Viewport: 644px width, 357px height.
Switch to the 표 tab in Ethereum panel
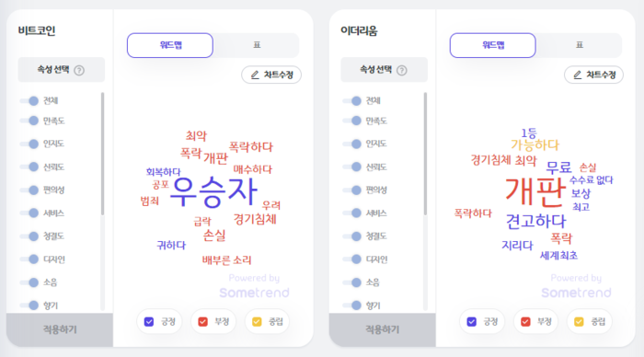579,45
